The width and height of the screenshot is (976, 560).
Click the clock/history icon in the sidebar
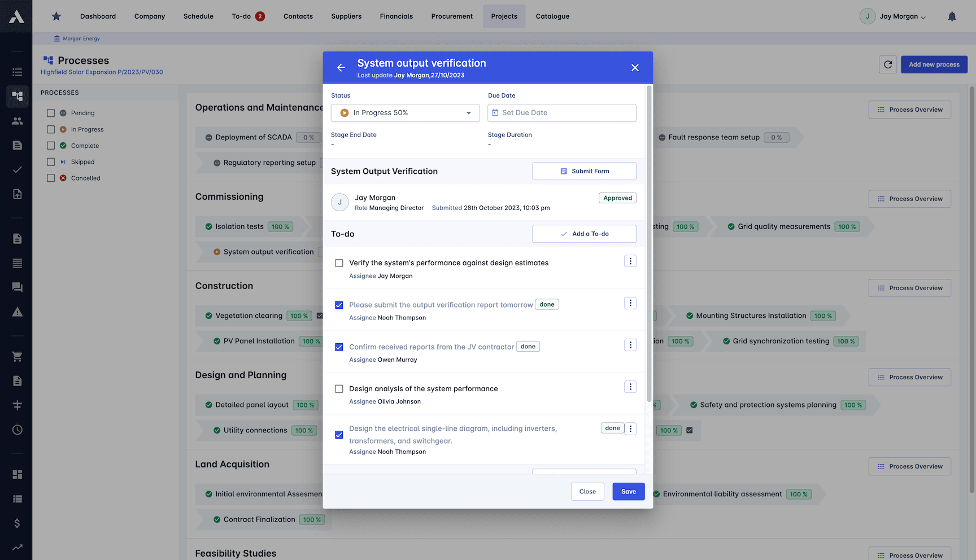click(x=16, y=430)
